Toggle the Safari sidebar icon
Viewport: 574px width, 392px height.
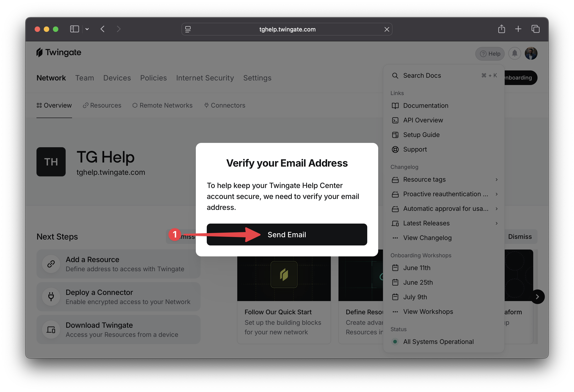pos(74,29)
